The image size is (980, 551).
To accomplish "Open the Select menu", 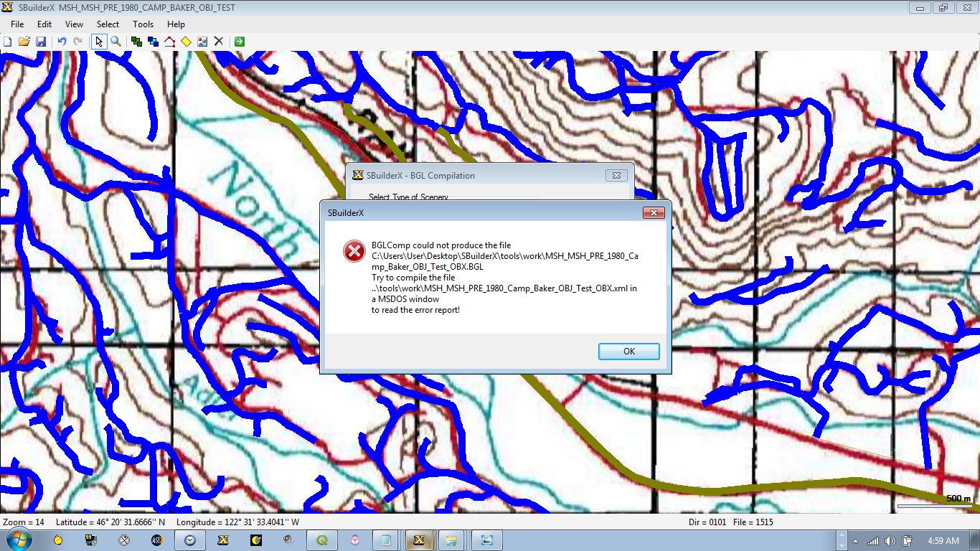I will point(108,24).
